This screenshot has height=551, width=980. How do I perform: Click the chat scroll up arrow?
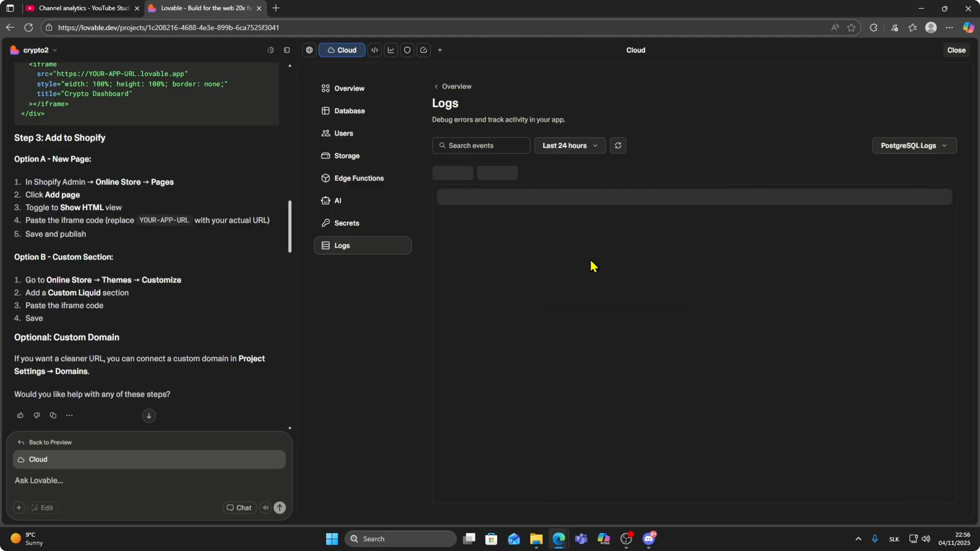(290, 66)
